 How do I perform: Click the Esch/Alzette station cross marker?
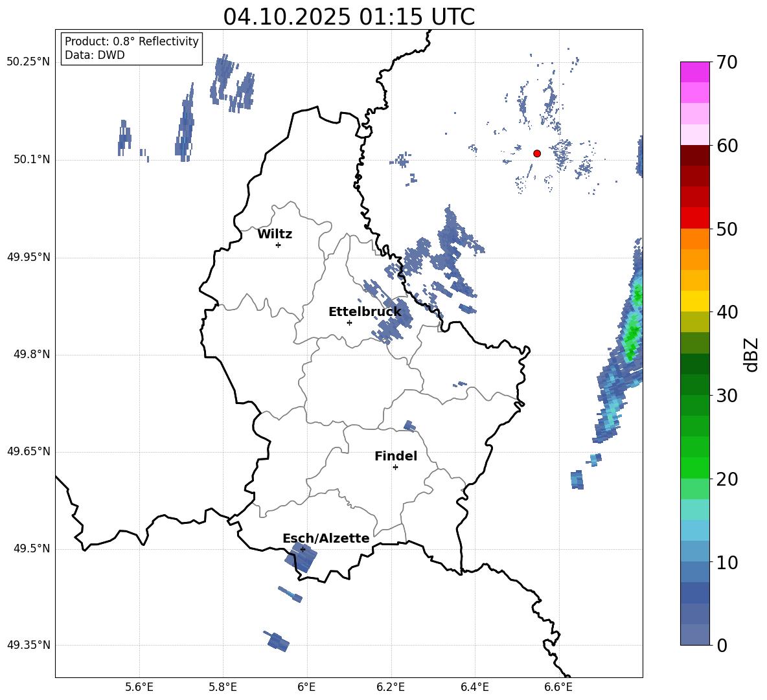[x=303, y=549]
